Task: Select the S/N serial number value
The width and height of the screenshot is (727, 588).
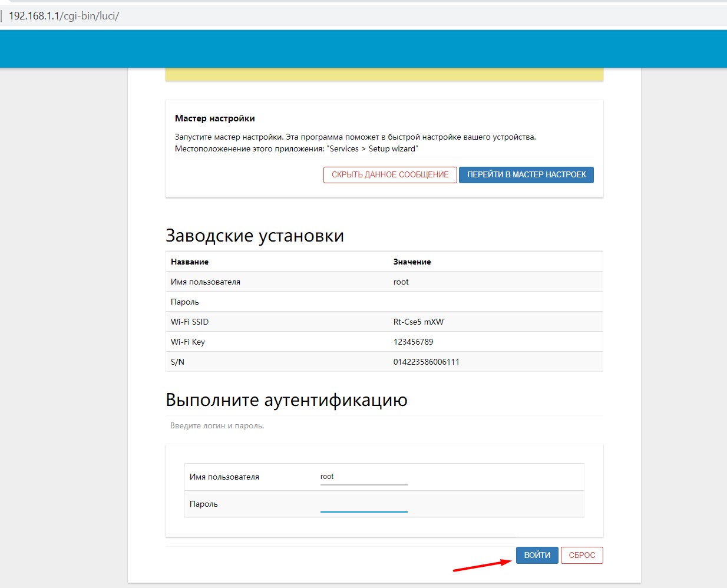Action: (426, 362)
